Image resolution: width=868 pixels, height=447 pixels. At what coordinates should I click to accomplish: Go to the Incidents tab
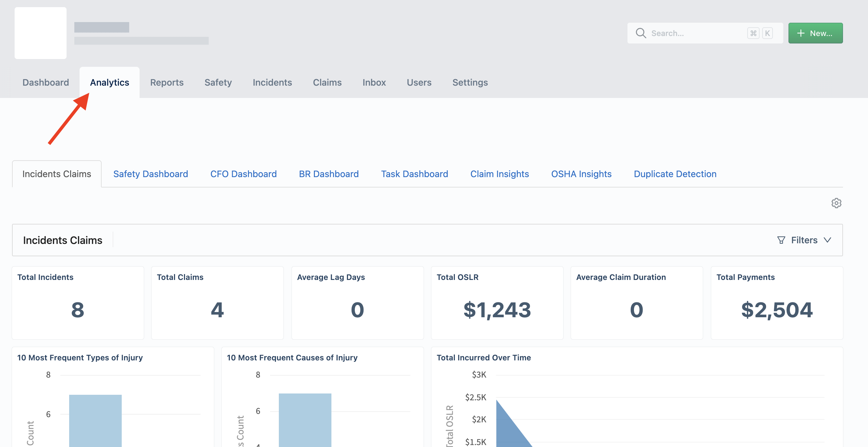coord(272,82)
